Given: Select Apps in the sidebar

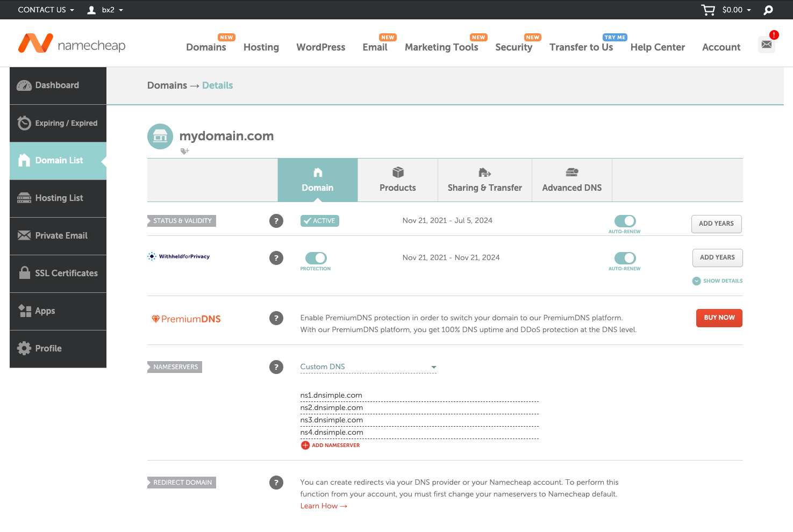Looking at the screenshot, I should tap(45, 311).
